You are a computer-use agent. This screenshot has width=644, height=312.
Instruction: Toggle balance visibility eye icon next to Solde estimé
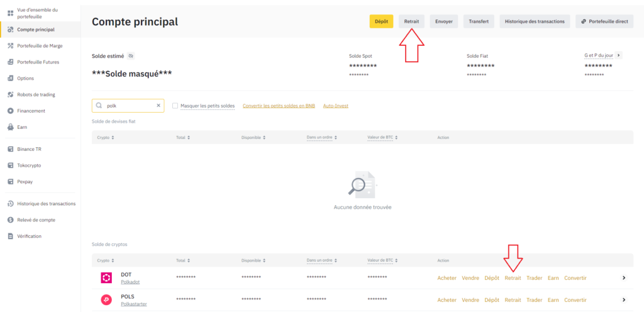click(x=131, y=56)
